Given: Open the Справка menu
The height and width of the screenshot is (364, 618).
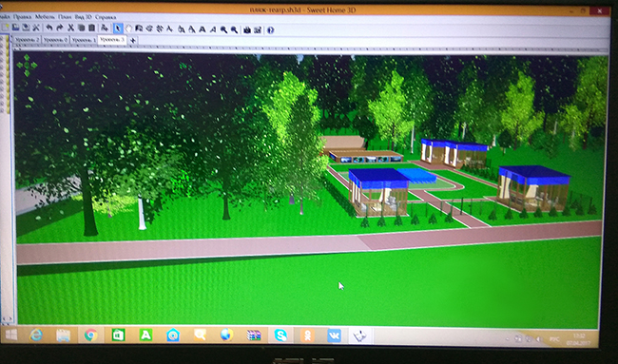Looking at the screenshot, I should (x=106, y=18).
